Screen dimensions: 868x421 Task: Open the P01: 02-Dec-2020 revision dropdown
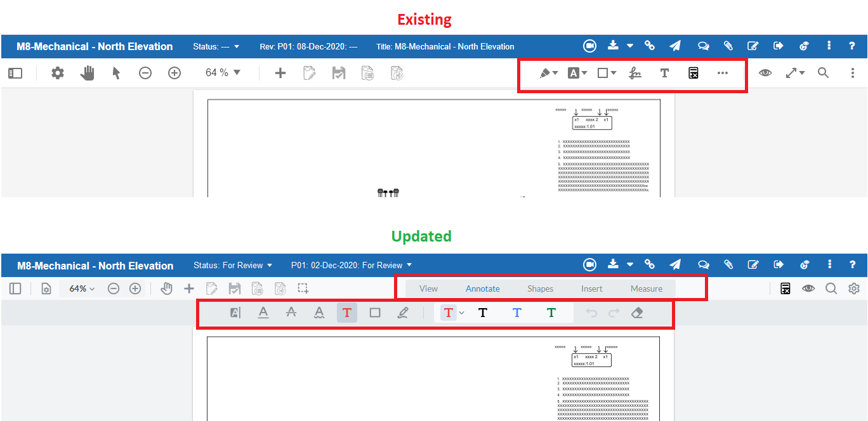coord(352,265)
